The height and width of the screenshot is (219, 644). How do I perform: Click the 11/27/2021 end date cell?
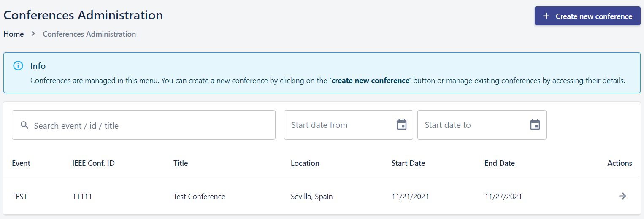(503, 197)
